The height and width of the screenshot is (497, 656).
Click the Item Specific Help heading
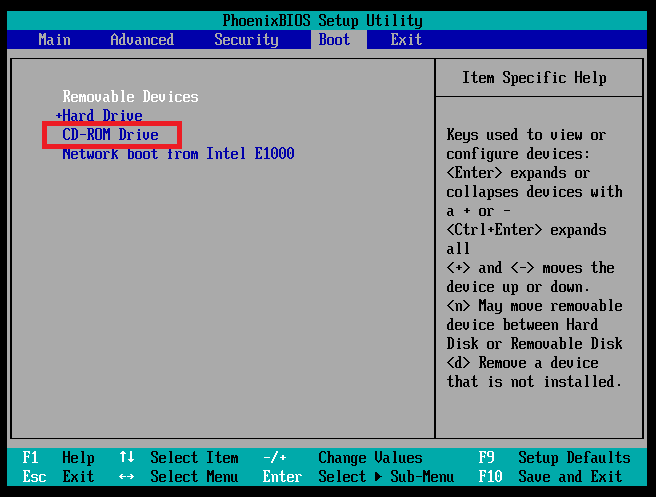534,78
